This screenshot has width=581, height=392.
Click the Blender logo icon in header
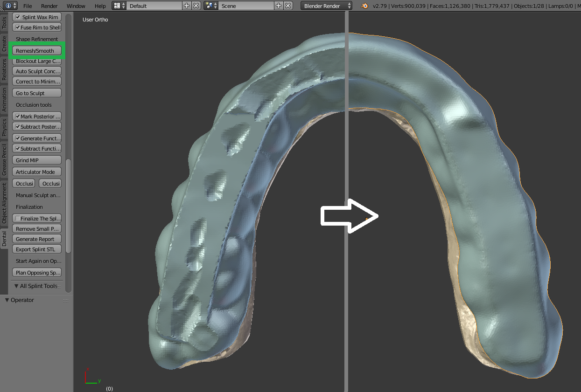click(x=364, y=6)
